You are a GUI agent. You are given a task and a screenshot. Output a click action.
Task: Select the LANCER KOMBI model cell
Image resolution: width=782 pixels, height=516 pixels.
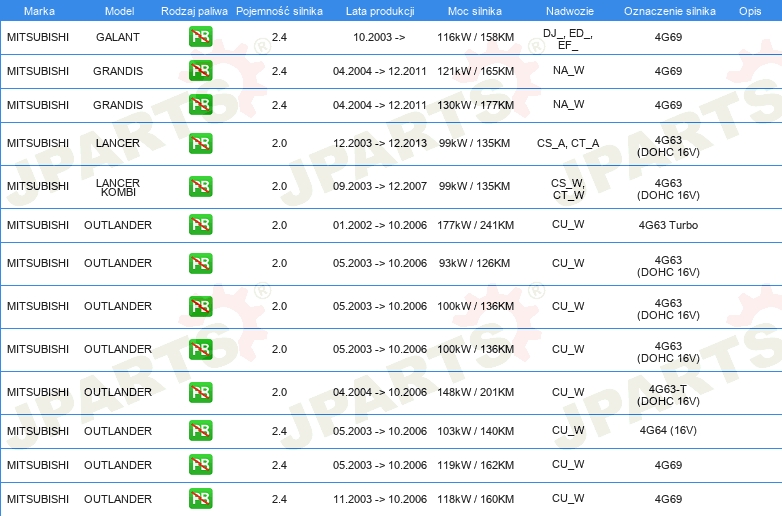click(x=118, y=187)
